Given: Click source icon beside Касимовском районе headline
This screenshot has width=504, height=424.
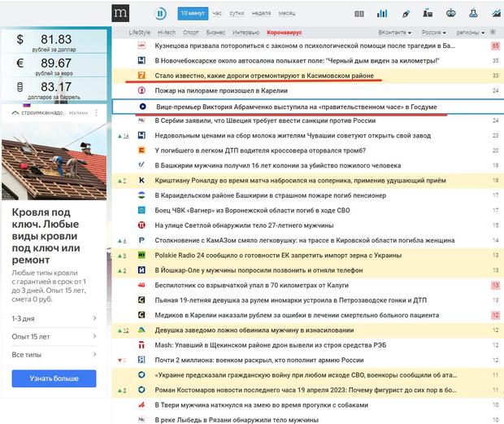Looking at the screenshot, I should coord(141,76).
